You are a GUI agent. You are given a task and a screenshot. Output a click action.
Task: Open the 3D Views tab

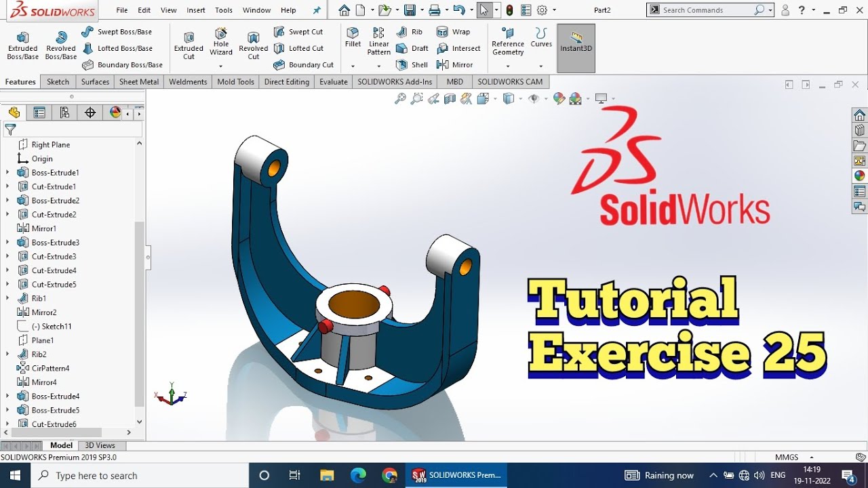(x=100, y=445)
